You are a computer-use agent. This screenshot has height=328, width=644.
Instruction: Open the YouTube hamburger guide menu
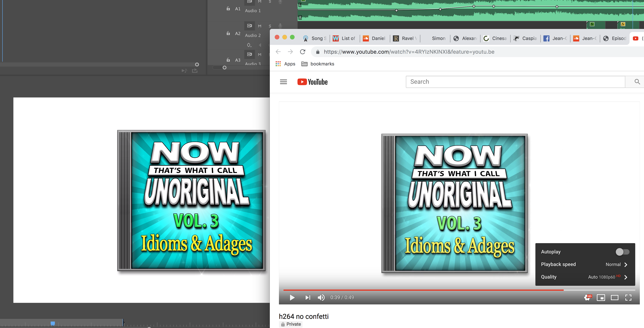(283, 82)
